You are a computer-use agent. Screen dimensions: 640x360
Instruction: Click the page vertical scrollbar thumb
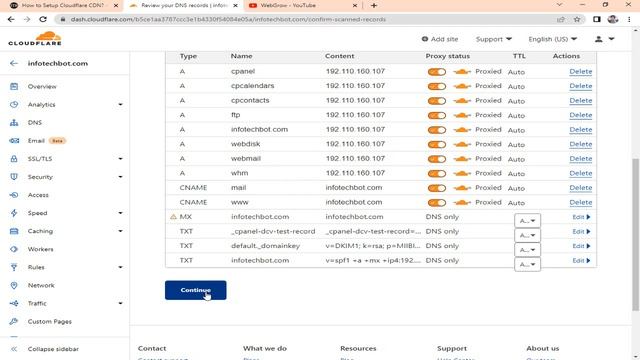(x=636, y=235)
